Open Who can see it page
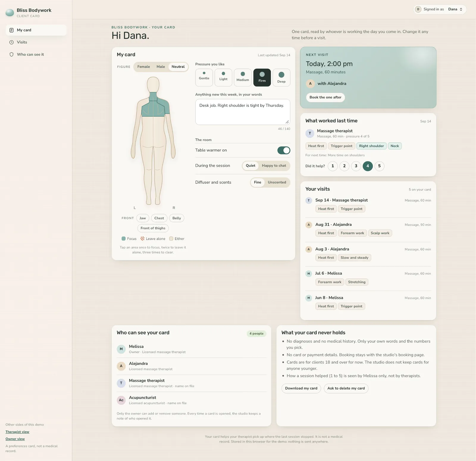 36,54
